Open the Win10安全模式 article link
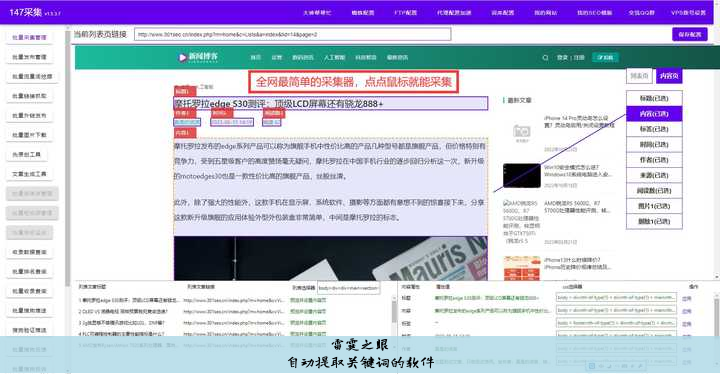 [x=578, y=171]
